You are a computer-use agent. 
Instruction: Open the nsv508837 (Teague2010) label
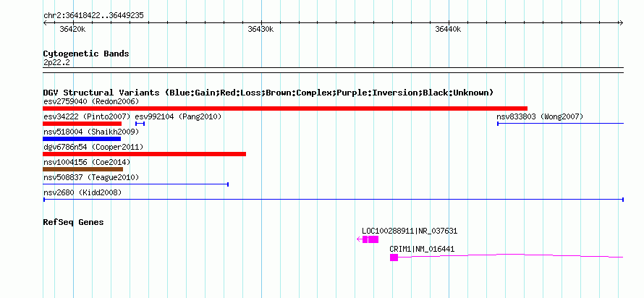coord(91,177)
